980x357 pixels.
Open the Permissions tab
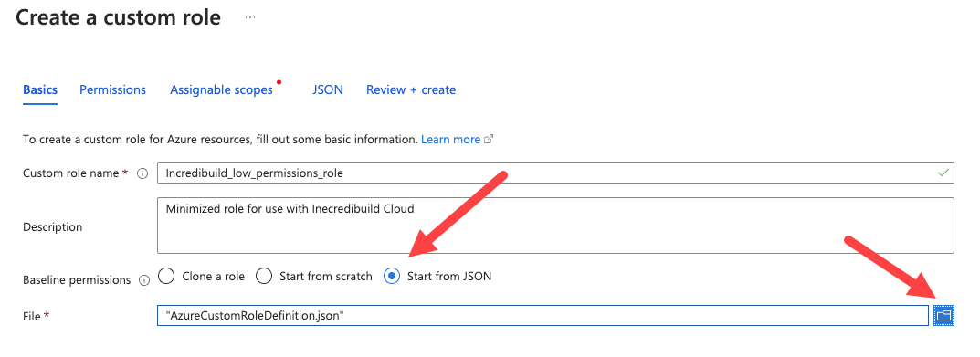tap(112, 89)
